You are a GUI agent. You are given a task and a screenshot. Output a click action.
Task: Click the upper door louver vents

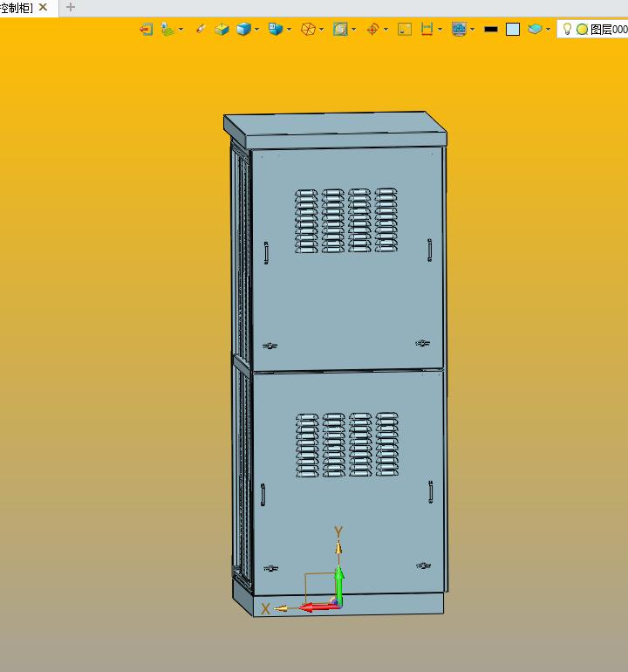[x=346, y=220]
